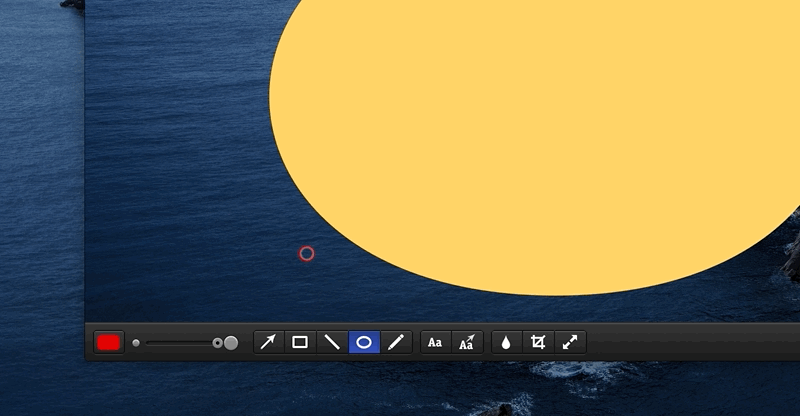Click the small dot for minimum thickness
Image resolution: width=800 pixels, height=416 pixels.
point(136,343)
